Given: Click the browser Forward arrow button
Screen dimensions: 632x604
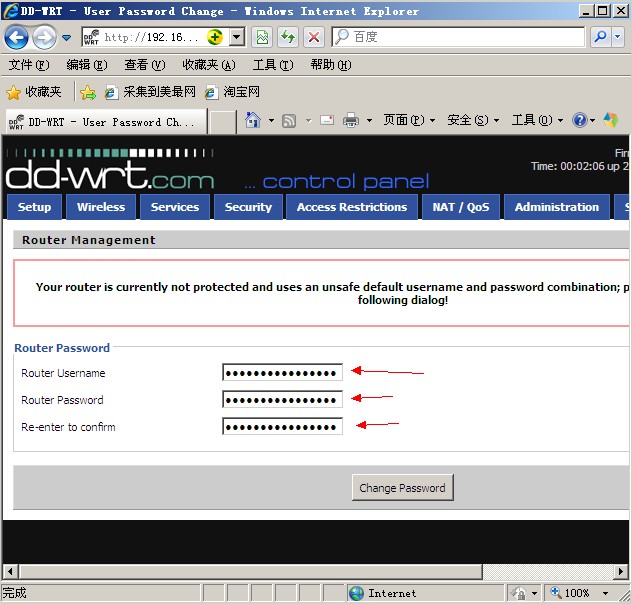Looking at the screenshot, I should (44, 37).
